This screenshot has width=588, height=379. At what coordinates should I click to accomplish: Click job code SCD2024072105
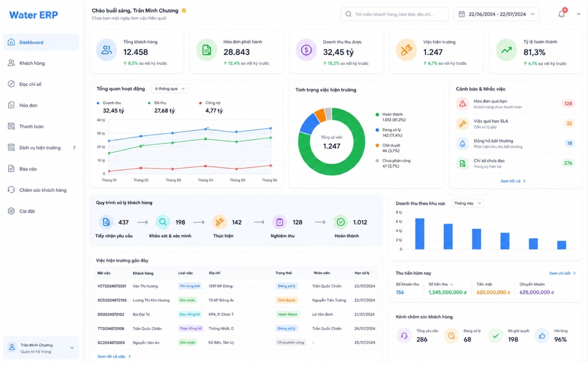112,300
